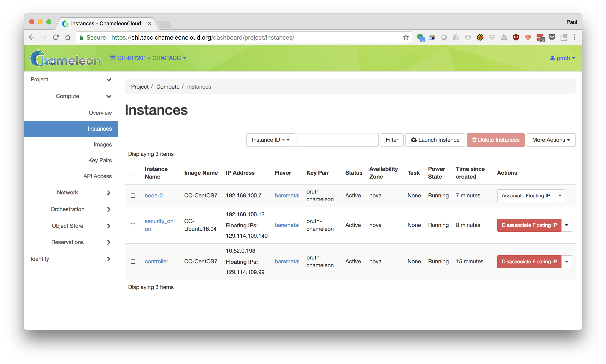Open the Dropbox extension icon
This screenshot has height=364, width=606.
pos(492,37)
